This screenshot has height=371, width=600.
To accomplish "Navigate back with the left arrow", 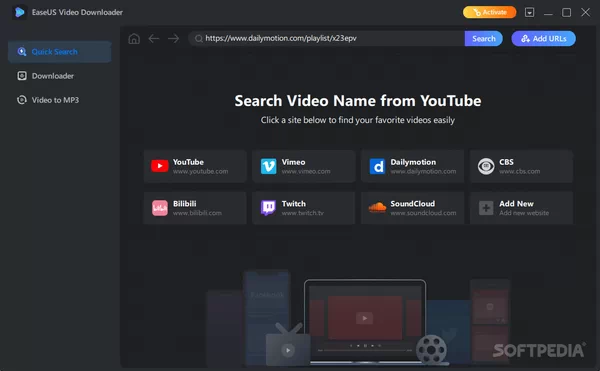I will click(154, 39).
